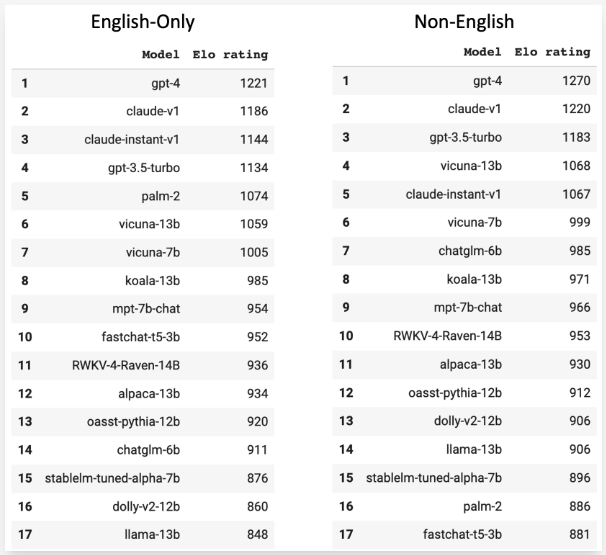Select the 1186 rating for claude-v1
Image resolution: width=606 pixels, height=555 pixels.
pos(254,111)
